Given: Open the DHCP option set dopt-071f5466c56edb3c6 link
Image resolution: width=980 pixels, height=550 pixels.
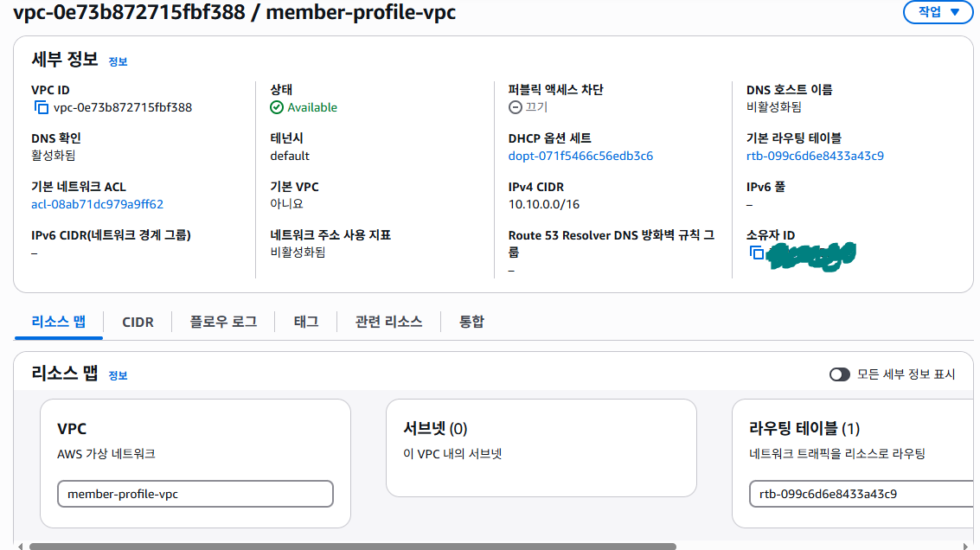Looking at the screenshot, I should coord(580,156).
